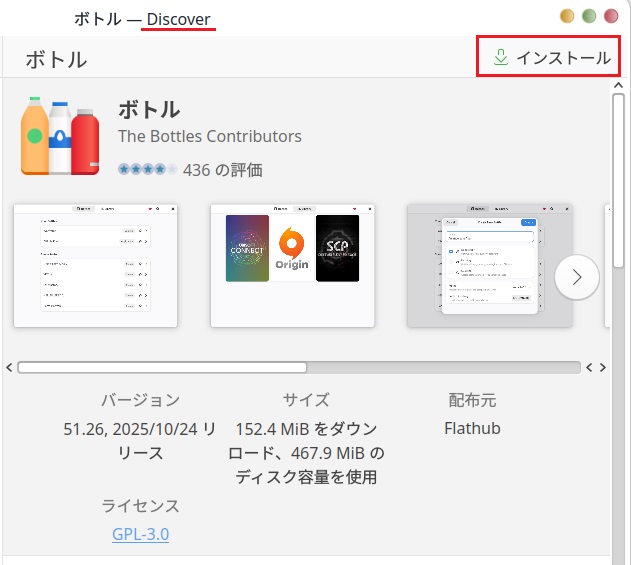Open the third screenshot with dialog
Viewport: 631px width, 565px height.
point(488,265)
